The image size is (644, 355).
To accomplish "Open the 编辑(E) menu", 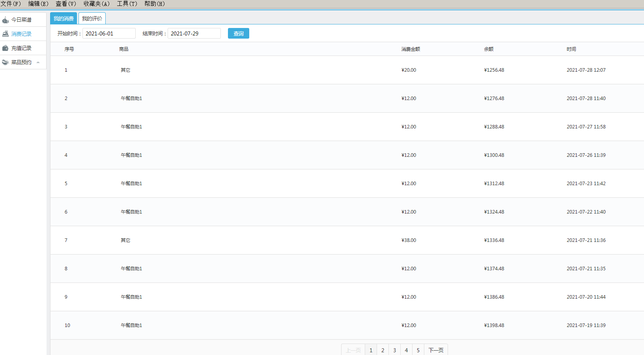I will [x=38, y=4].
